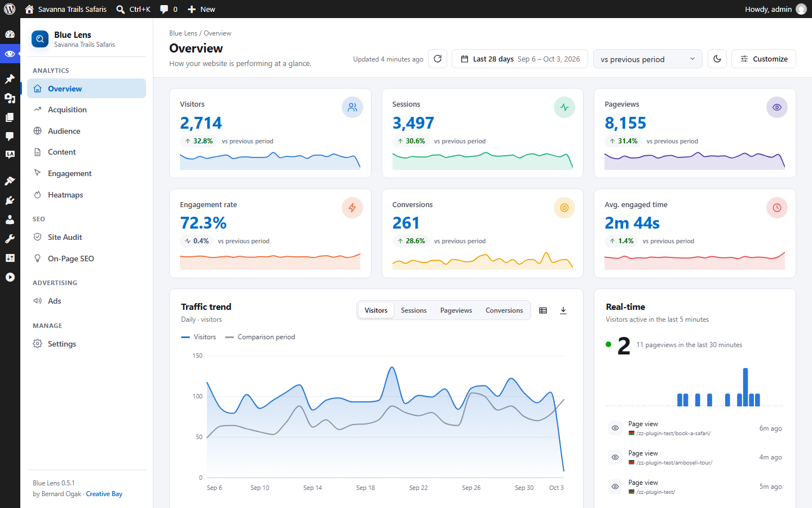
Task: Open the Ads section
Action: [x=87, y=301]
